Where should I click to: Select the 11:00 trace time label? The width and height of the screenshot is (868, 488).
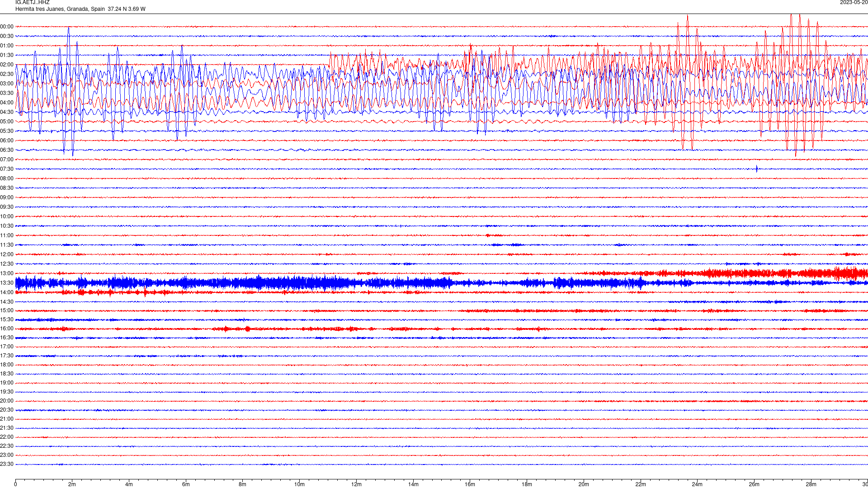point(7,235)
